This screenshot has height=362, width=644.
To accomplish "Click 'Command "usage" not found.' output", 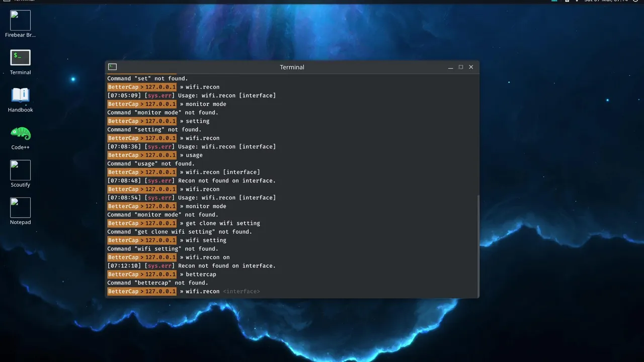I will 151,164.
